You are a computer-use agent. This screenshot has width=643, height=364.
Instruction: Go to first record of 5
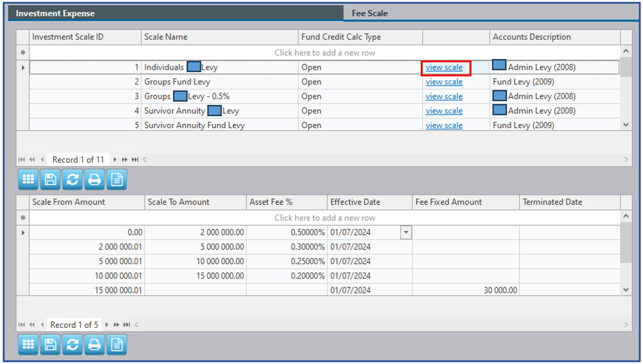click(x=22, y=325)
